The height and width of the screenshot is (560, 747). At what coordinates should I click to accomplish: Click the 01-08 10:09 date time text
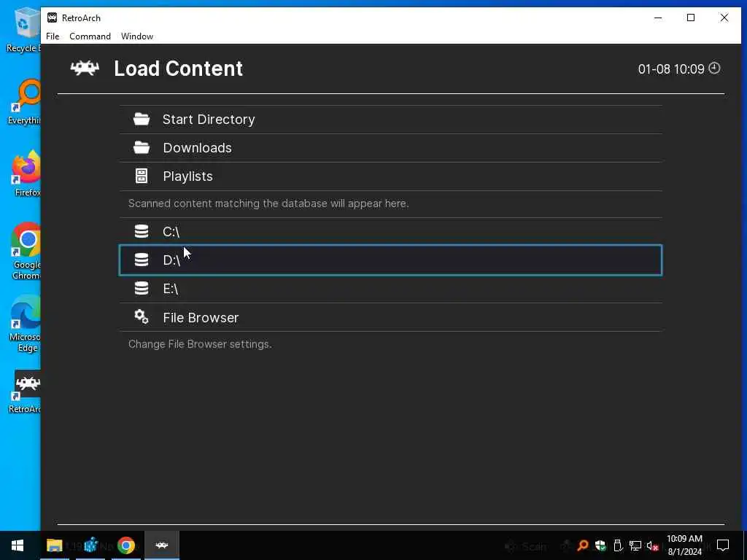click(671, 69)
